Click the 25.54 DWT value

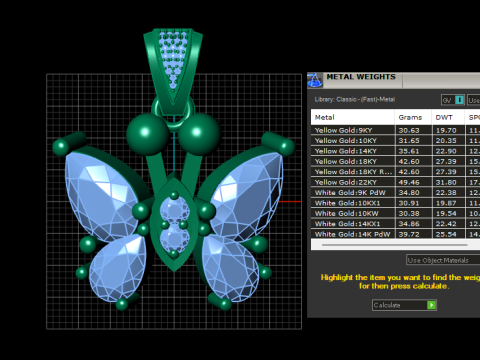(446, 234)
